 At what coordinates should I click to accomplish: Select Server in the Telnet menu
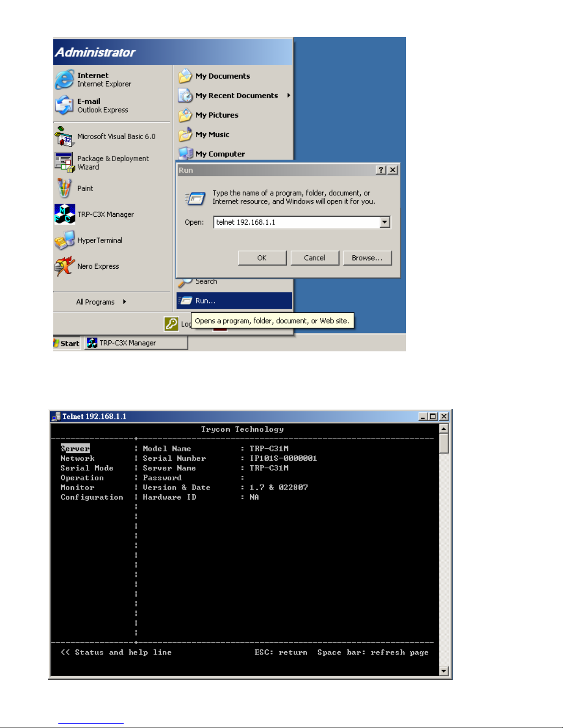[x=75, y=449]
